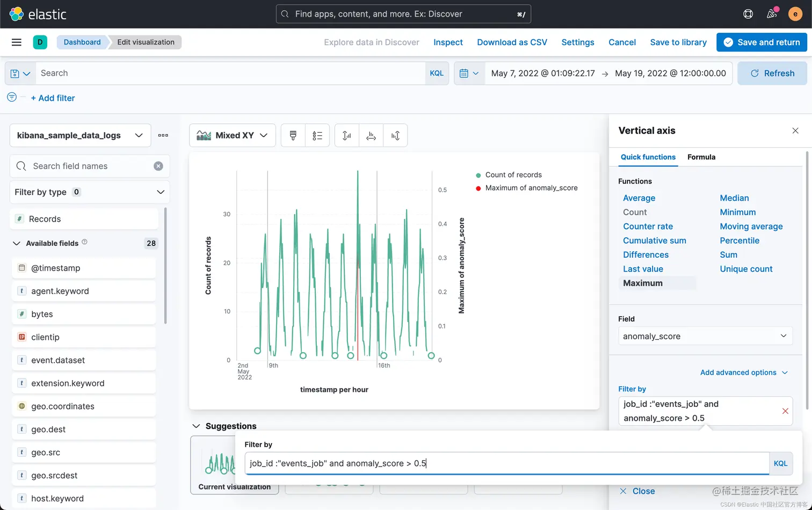Screen dimensions: 812x510
Task: Click + Add filter link
Action: click(x=53, y=98)
